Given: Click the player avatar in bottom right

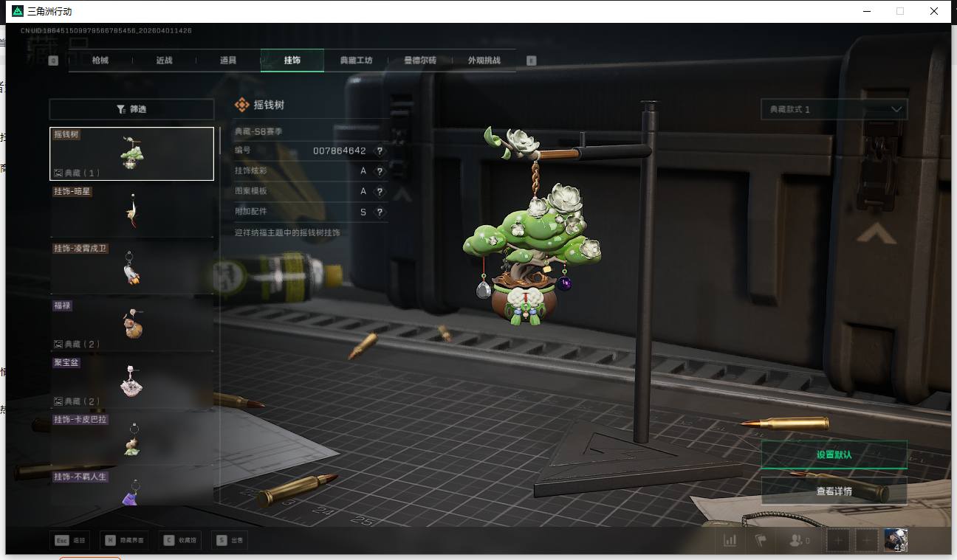Looking at the screenshot, I should (x=895, y=540).
